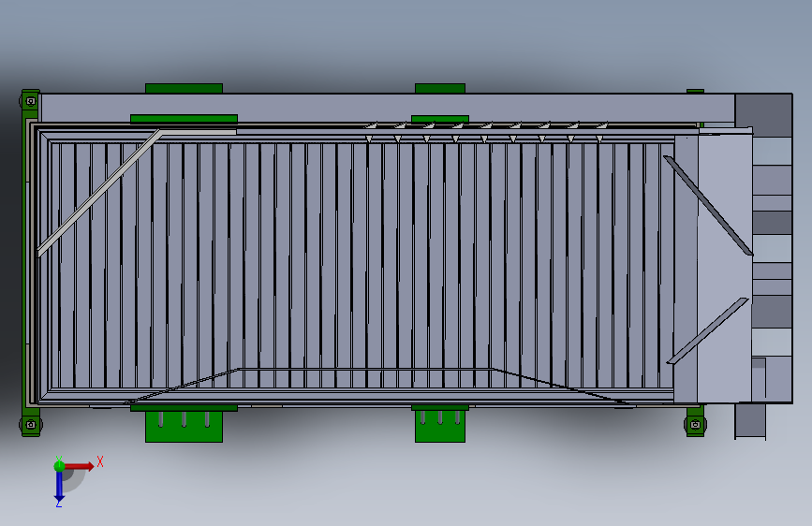812x526 pixels.
Task: Select the green bracket on the top edge at middle
Action: click(x=439, y=89)
